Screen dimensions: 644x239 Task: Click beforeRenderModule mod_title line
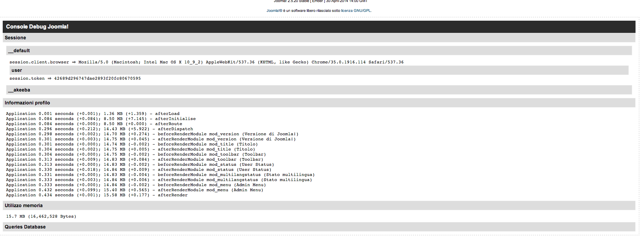tap(132, 144)
